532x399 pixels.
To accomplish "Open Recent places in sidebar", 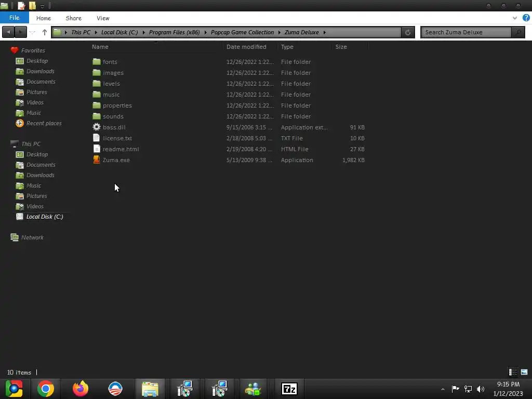I will pyautogui.click(x=44, y=123).
